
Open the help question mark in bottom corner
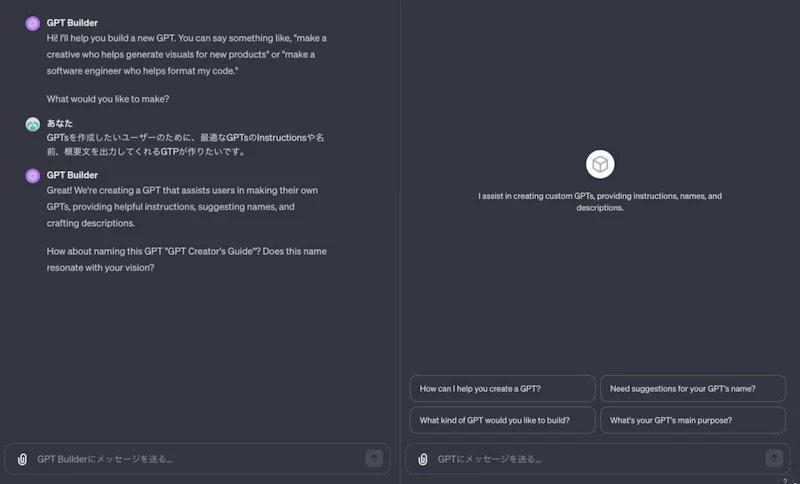coord(785,480)
